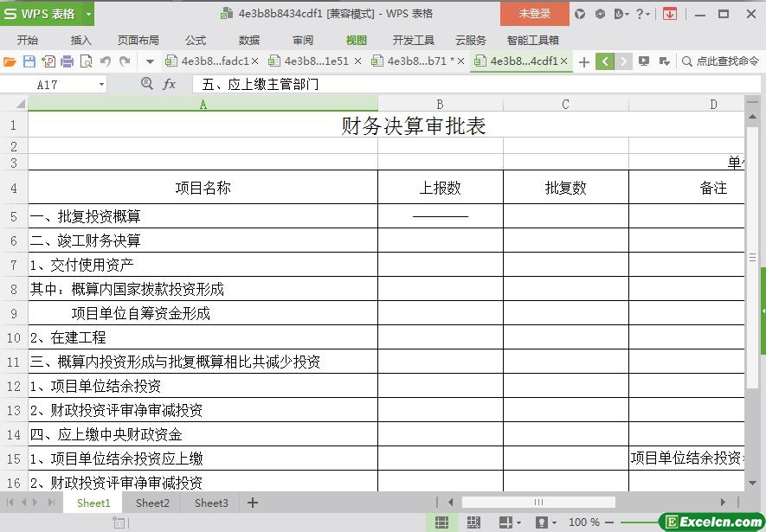Go to first sheet navigation arrow
766x532 pixels.
coord(10,503)
